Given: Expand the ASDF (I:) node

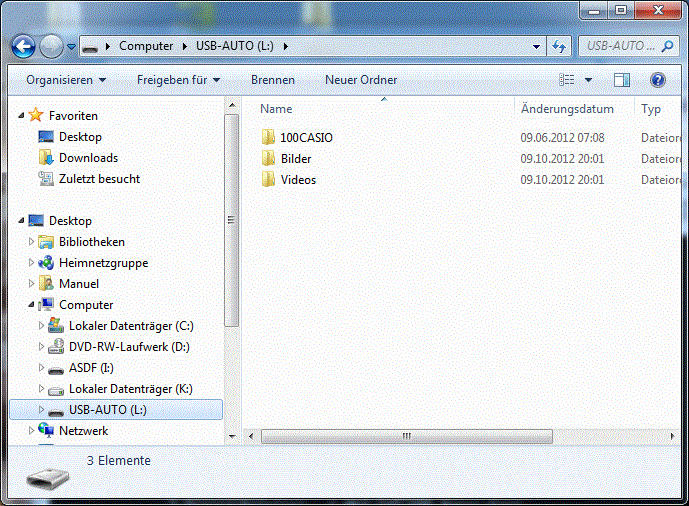Looking at the screenshot, I should 41,367.
